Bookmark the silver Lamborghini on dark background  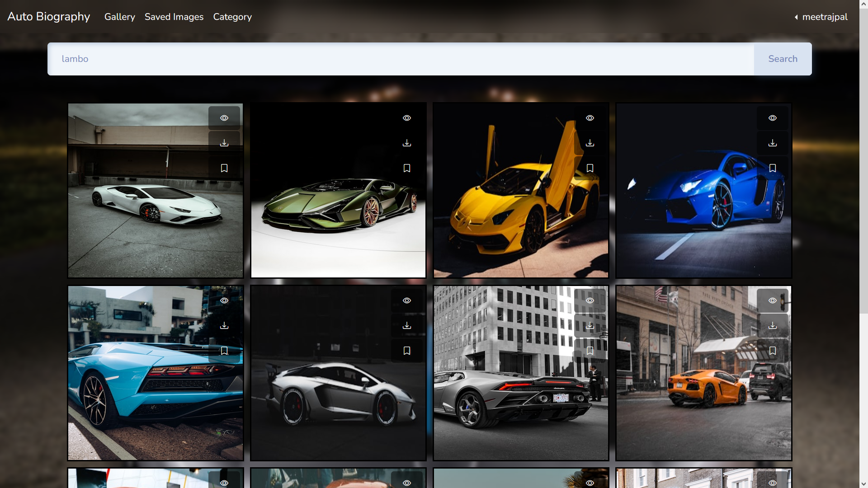(407, 351)
